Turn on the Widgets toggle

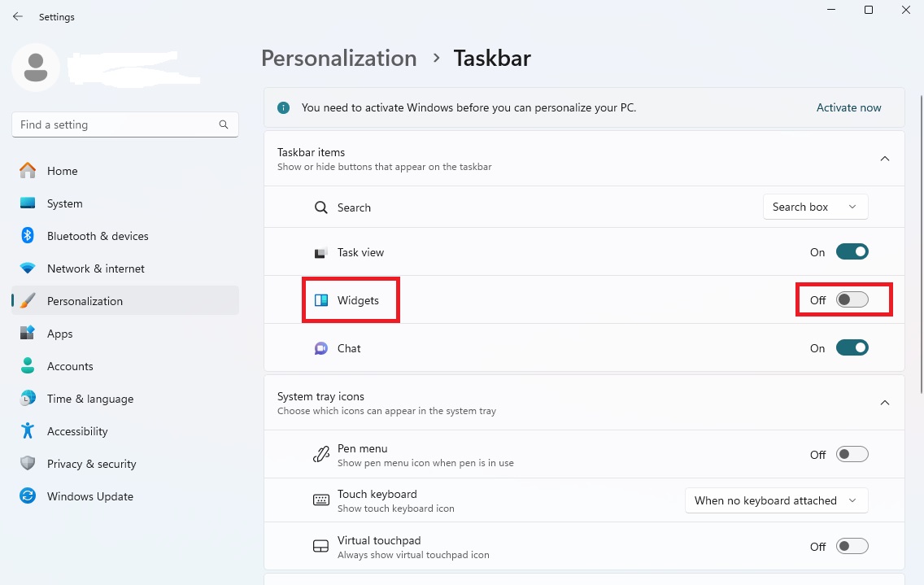(x=852, y=299)
